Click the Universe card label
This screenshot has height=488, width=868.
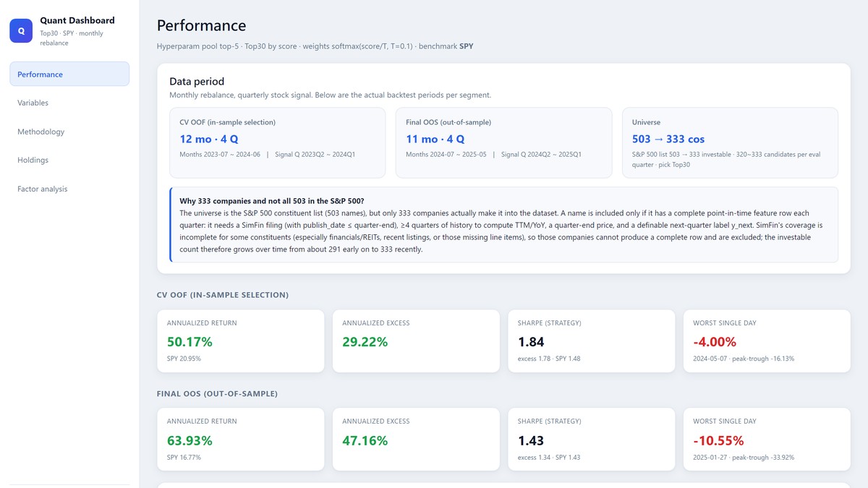click(x=646, y=122)
